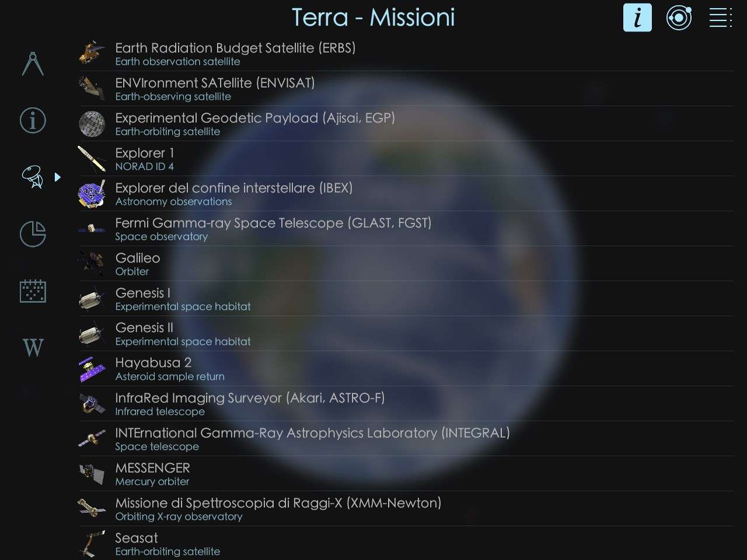The width and height of the screenshot is (747, 560).
Task: Open the circled info sidebar icon
Action: click(33, 120)
